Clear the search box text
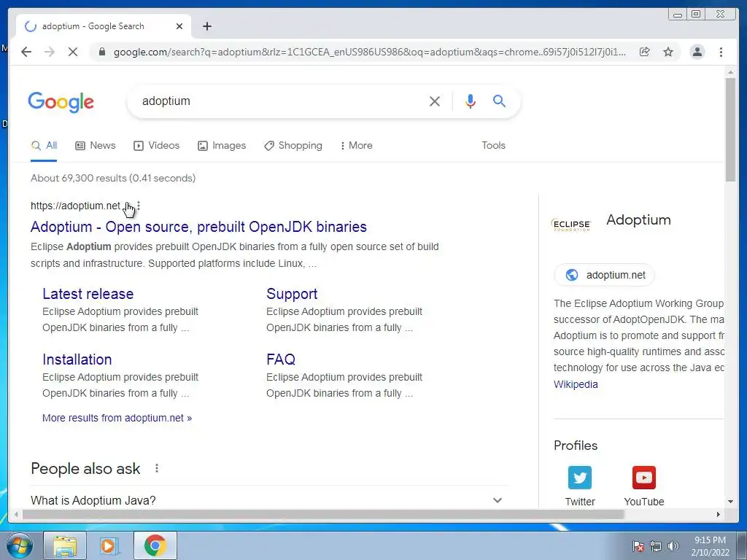This screenshot has width=747, height=560. coord(435,101)
